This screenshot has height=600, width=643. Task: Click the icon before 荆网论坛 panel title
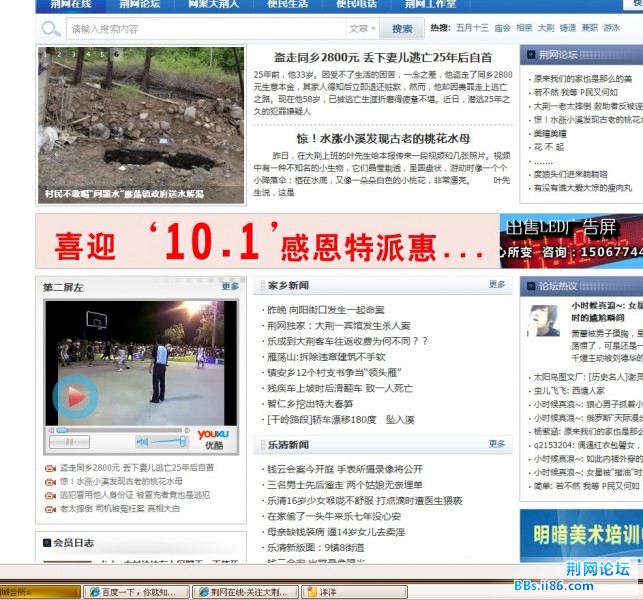click(531, 54)
